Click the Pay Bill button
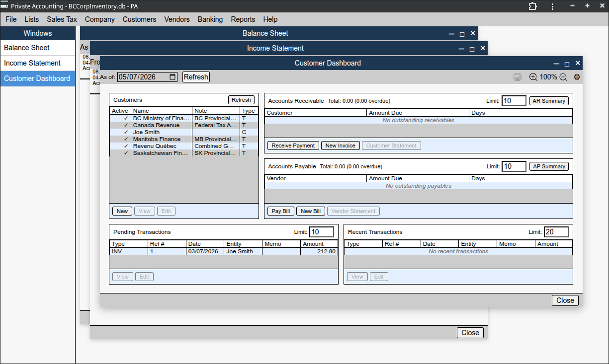This screenshot has width=609, height=364. tap(281, 211)
